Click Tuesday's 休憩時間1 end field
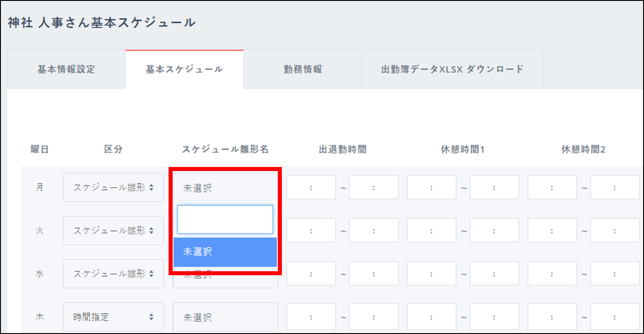The height and width of the screenshot is (334, 644). click(x=494, y=231)
